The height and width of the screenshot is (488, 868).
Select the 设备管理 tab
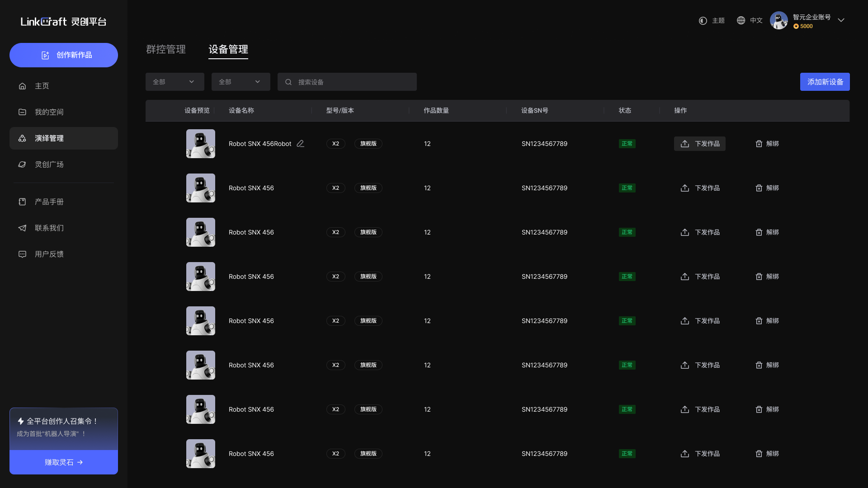[228, 50]
